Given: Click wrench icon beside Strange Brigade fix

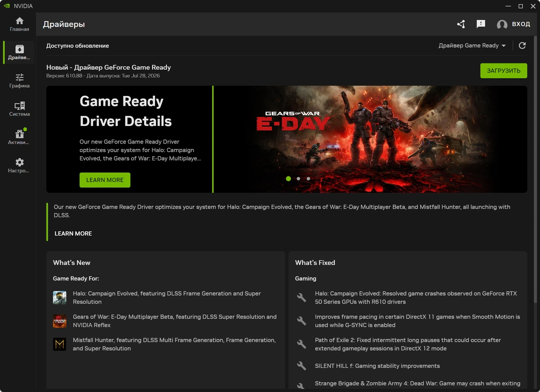Looking at the screenshot, I should pos(301,386).
